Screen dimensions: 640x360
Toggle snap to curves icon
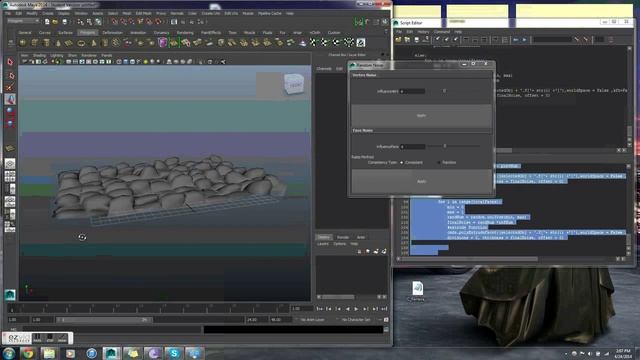123,22
